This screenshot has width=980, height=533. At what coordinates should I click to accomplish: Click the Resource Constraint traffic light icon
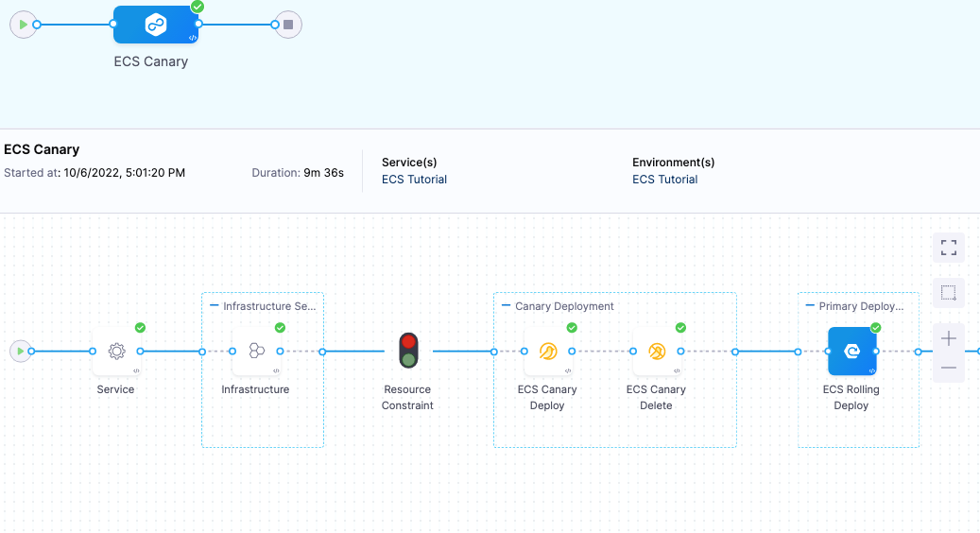point(408,351)
